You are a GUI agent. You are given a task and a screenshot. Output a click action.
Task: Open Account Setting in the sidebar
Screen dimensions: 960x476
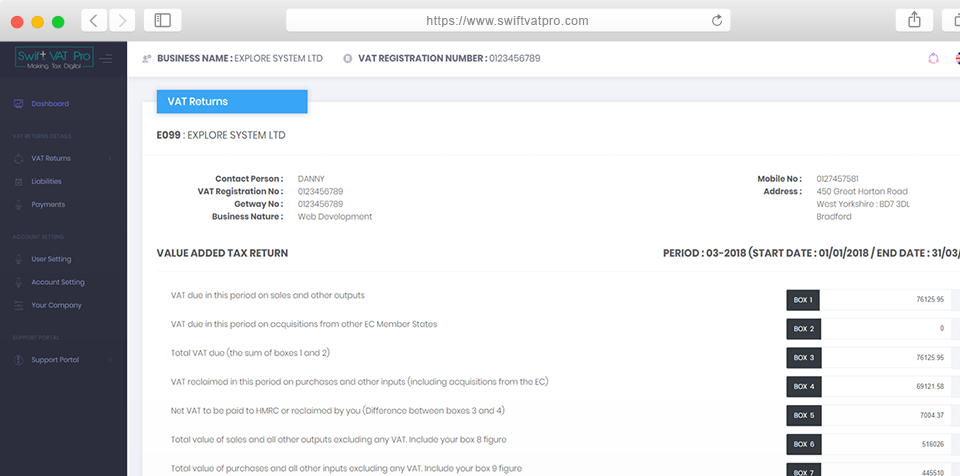pos(58,282)
